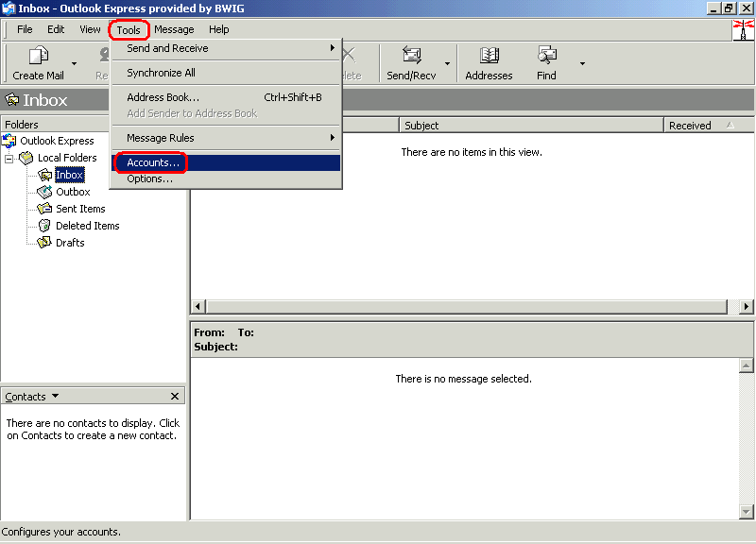
Task: Click the Drafts folder icon
Action: [44, 243]
